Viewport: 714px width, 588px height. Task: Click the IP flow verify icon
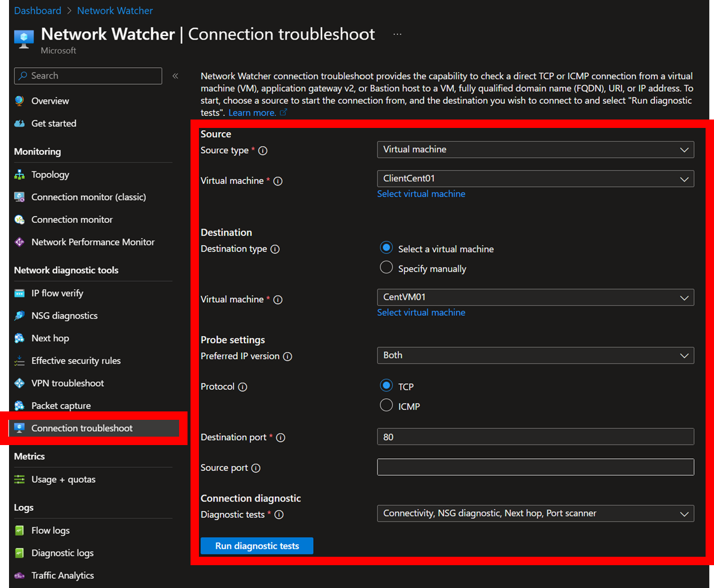click(19, 294)
